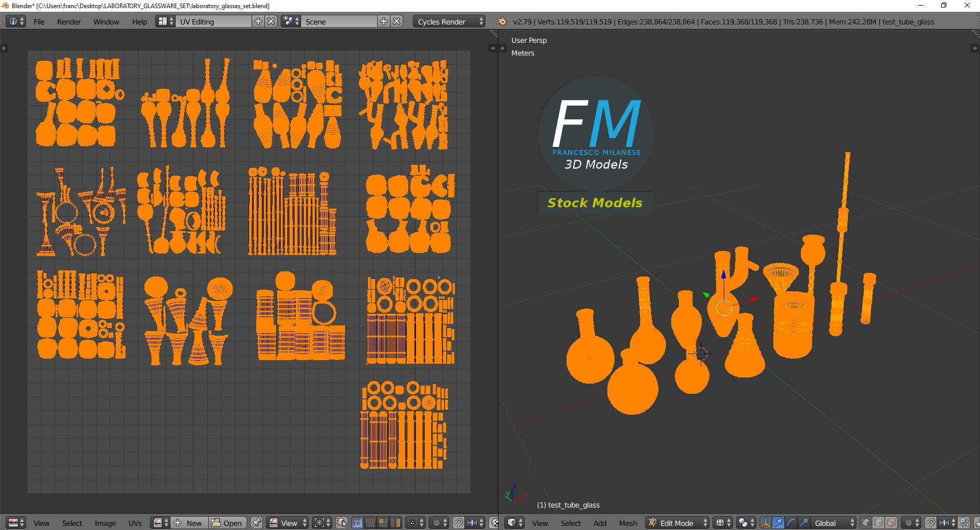
Task: Select mesh edge select mode
Action: 878,523
